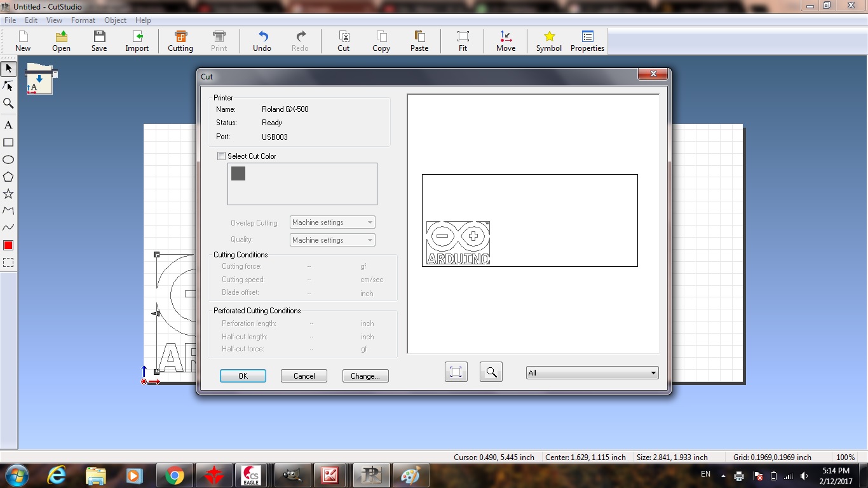Viewport: 868px width, 488px height.
Task: Select the polyline drawing tool
Action: tap(8, 210)
